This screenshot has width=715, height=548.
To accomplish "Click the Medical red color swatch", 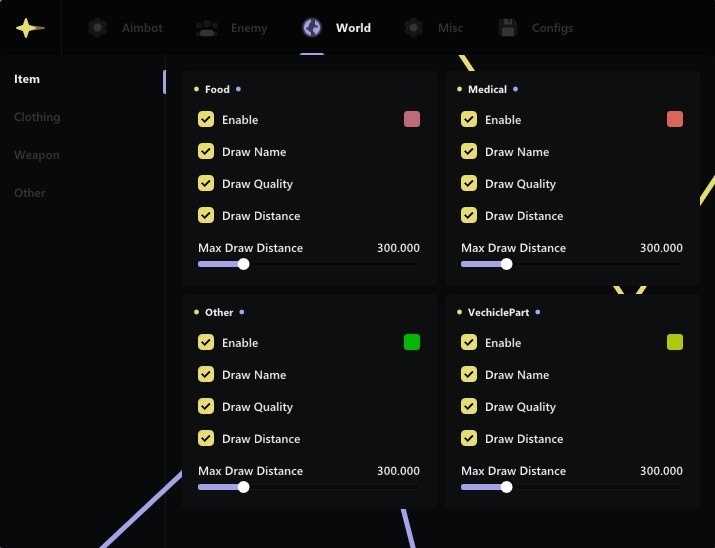I will click(675, 120).
